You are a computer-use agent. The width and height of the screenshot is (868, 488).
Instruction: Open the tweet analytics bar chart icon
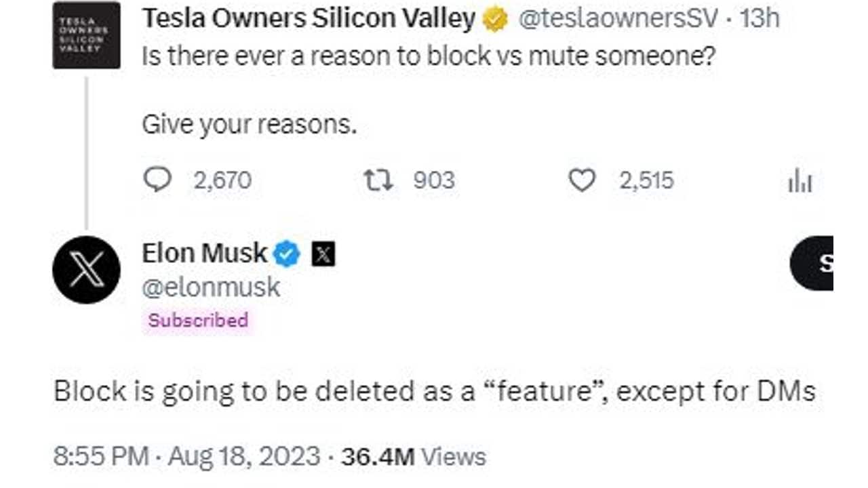[x=800, y=182]
